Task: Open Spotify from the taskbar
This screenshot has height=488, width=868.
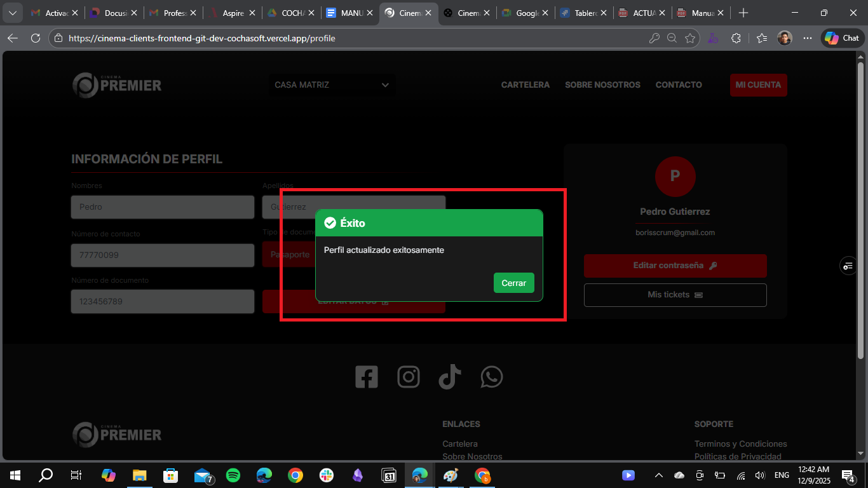Action: (x=233, y=475)
